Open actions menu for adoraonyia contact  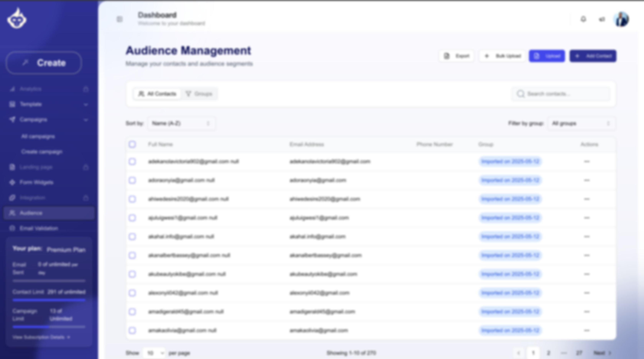586,180
